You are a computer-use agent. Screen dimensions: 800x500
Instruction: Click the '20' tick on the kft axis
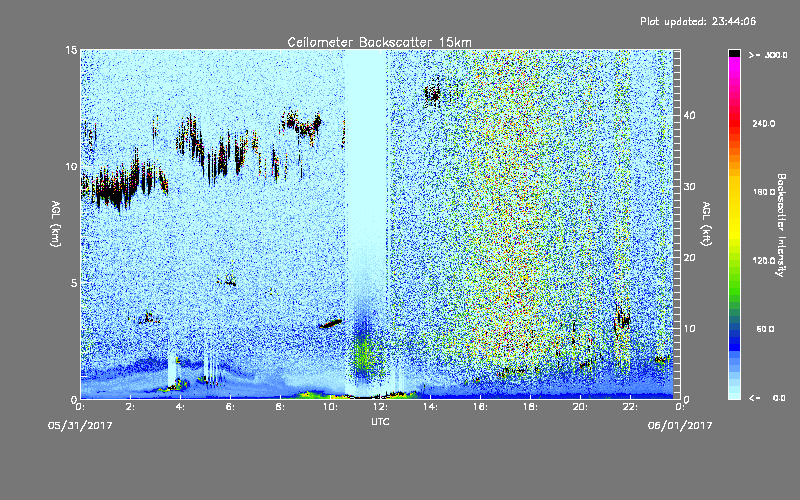click(x=689, y=258)
